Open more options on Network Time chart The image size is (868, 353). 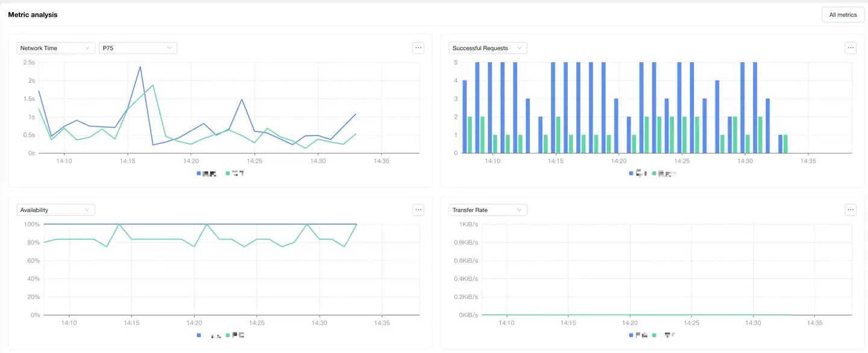[418, 48]
